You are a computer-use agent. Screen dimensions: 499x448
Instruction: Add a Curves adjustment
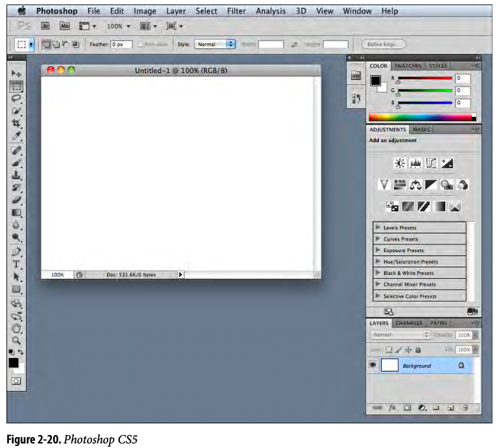tap(431, 163)
